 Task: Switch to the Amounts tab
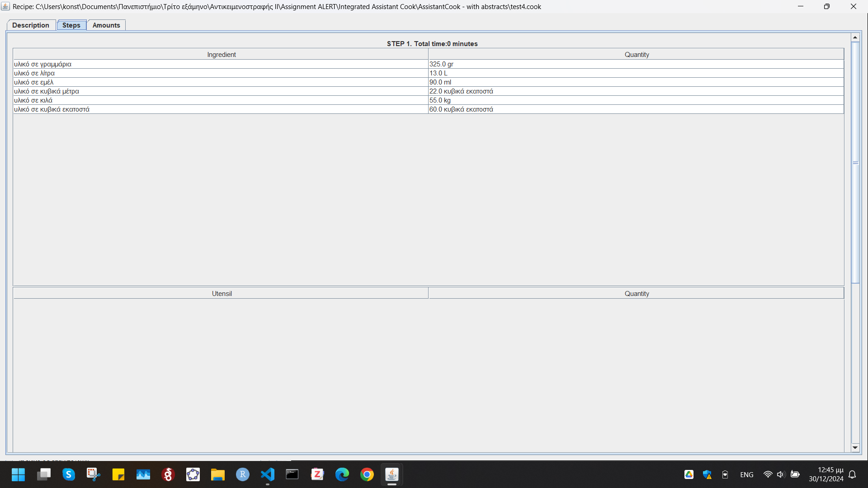click(x=106, y=25)
